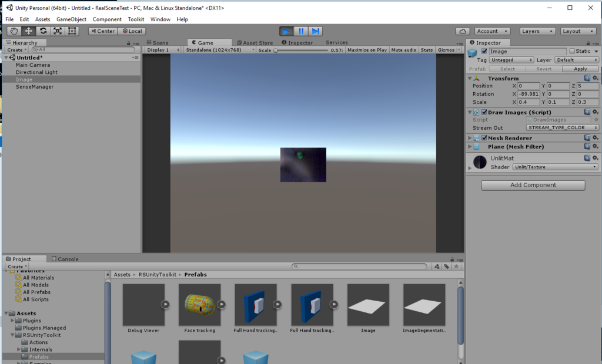
Task: Open the Layer Default dropdown
Action: [577, 60]
